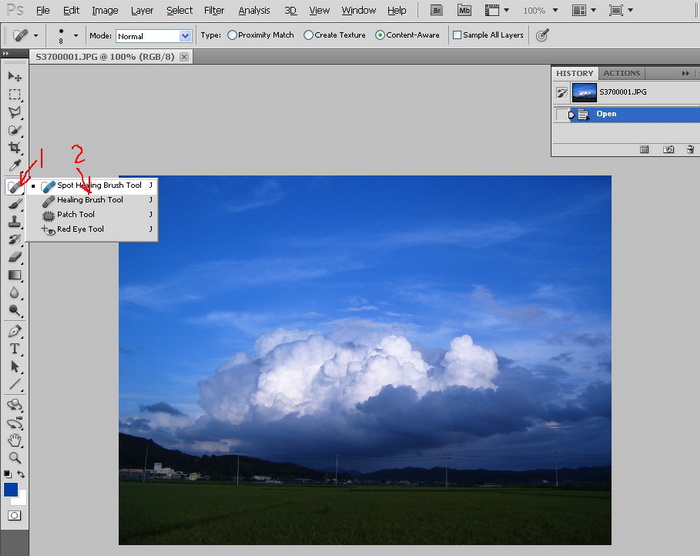Image resolution: width=700 pixels, height=556 pixels.
Task: Select the Crop tool
Action: [15, 148]
